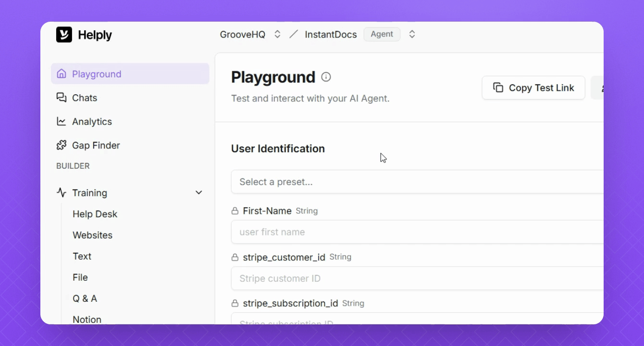Click the 'Test and interact with your AI Agent.' text
This screenshot has height=346, width=644.
[x=310, y=99]
